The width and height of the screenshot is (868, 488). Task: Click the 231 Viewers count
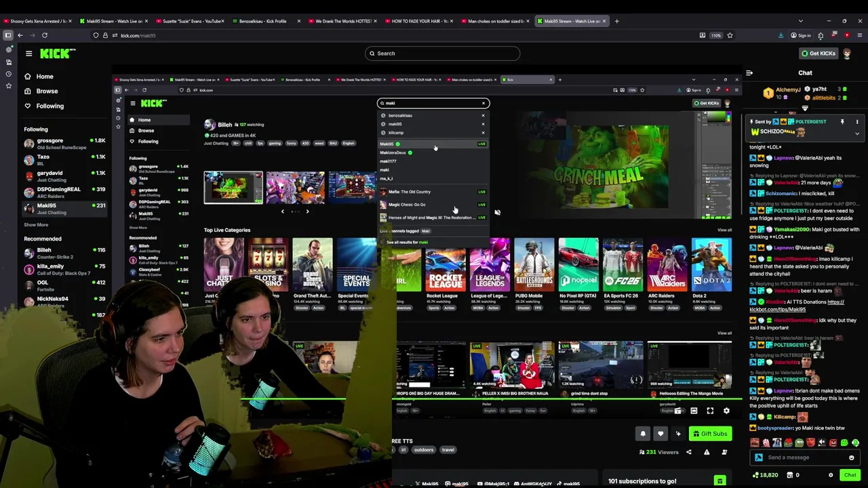(x=658, y=452)
